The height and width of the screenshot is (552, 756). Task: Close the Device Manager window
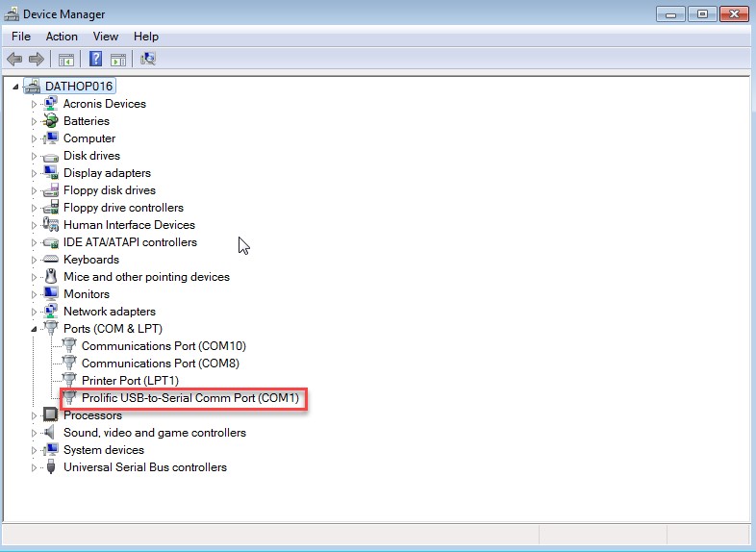coord(734,14)
